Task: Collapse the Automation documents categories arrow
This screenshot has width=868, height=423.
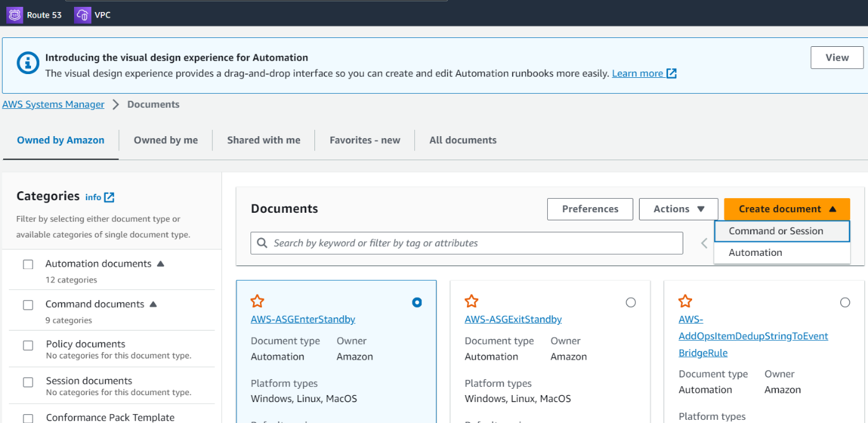Action: [161, 263]
